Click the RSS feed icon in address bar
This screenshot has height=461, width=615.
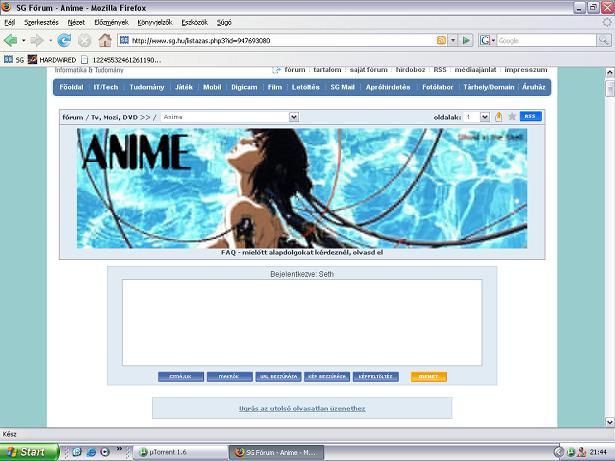(x=441, y=40)
